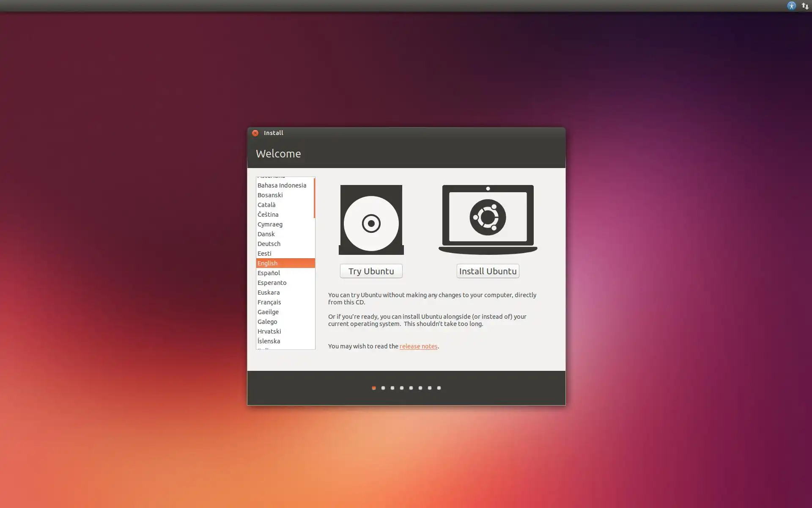Click the language list scrollbar thumb
The height and width of the screenshot is (508, 812).
314,198
